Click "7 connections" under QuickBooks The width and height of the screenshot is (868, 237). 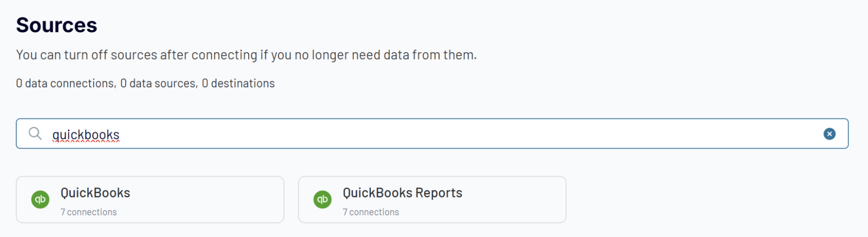(89, 212)
